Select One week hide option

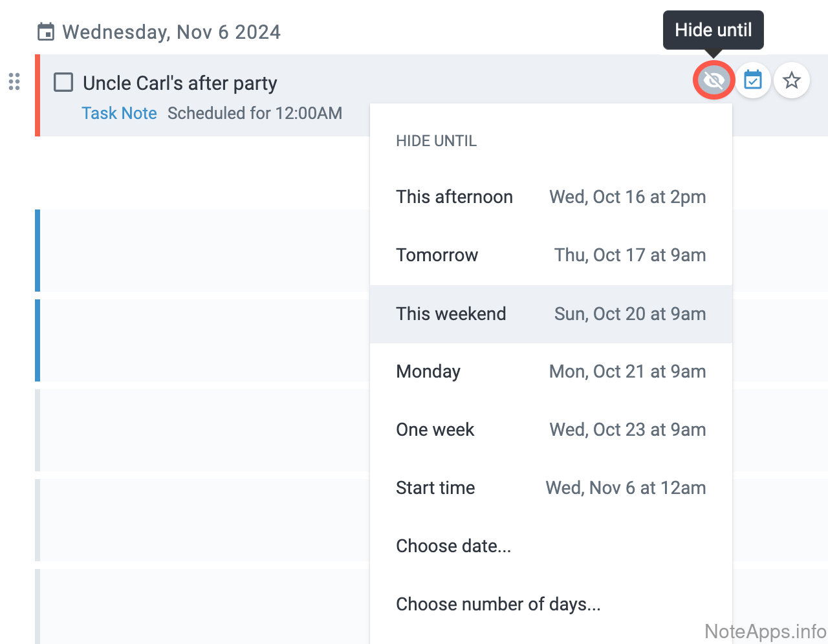550,430
